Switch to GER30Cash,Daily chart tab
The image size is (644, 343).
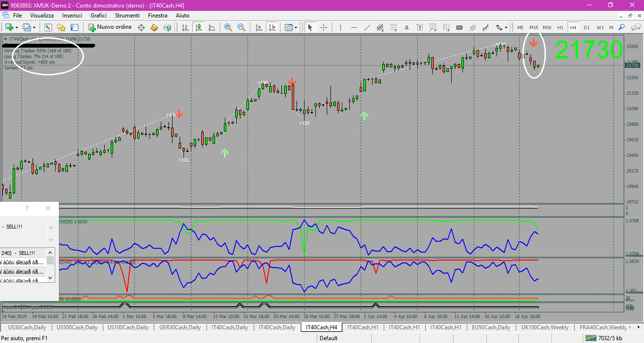[180, 327]
